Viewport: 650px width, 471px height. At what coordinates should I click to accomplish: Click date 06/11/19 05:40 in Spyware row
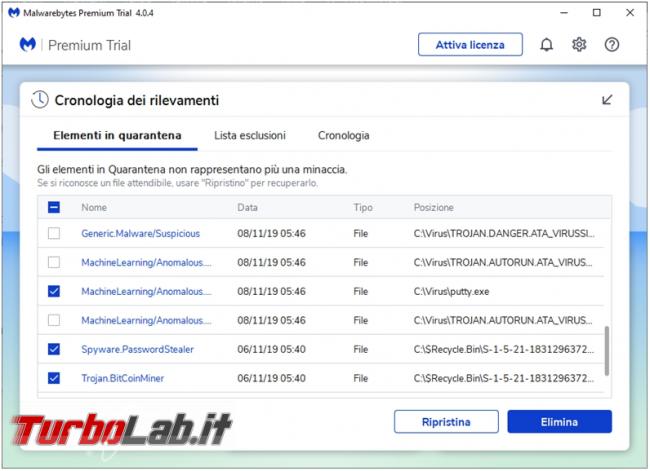[272, 349]
